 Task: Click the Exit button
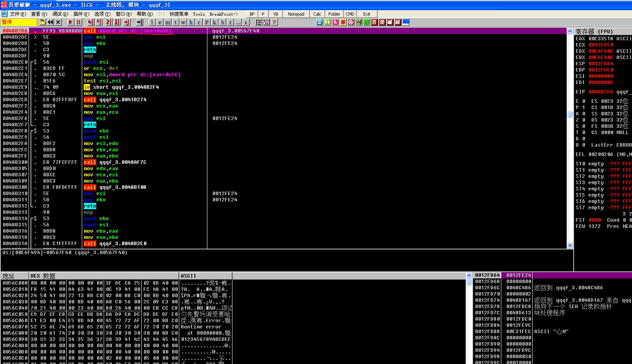pos(367,14)
